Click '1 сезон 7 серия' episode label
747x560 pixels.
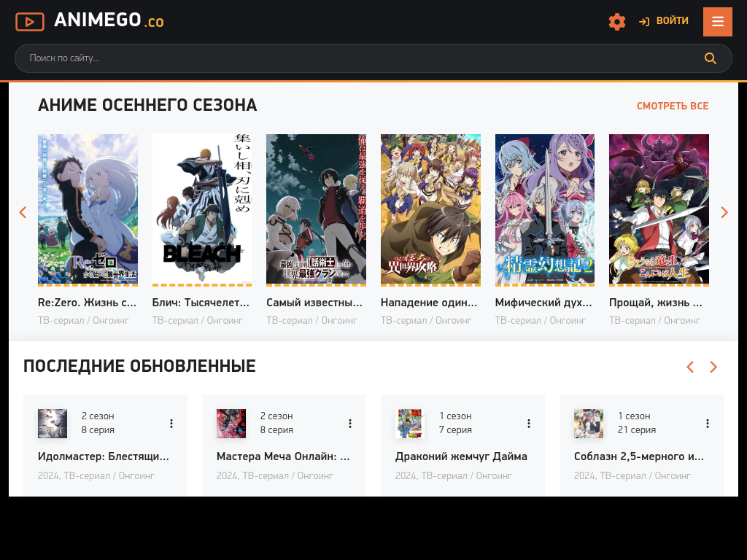(x=455, y=423)
